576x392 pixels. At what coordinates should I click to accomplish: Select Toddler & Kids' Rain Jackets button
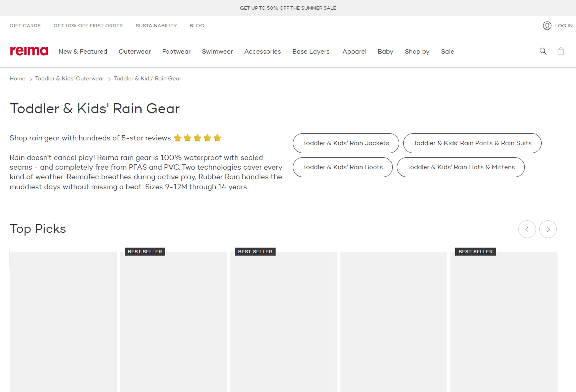[346, 143]
